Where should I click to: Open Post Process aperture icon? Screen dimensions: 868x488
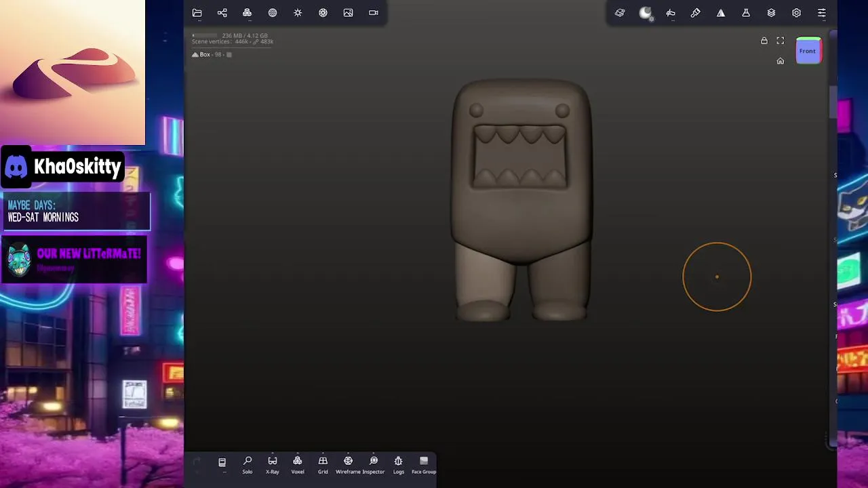pos(323,13)
